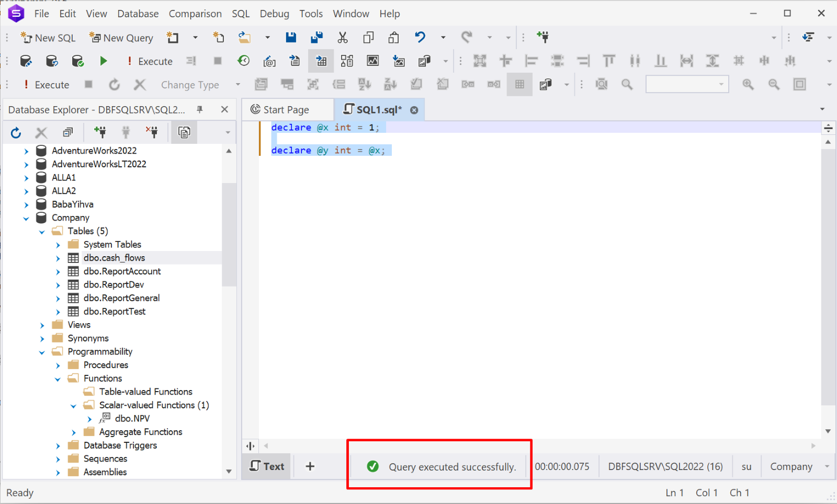Click the Paste clipboard icon
Viewport: 837px width, 504px height.
coord(394,37)
